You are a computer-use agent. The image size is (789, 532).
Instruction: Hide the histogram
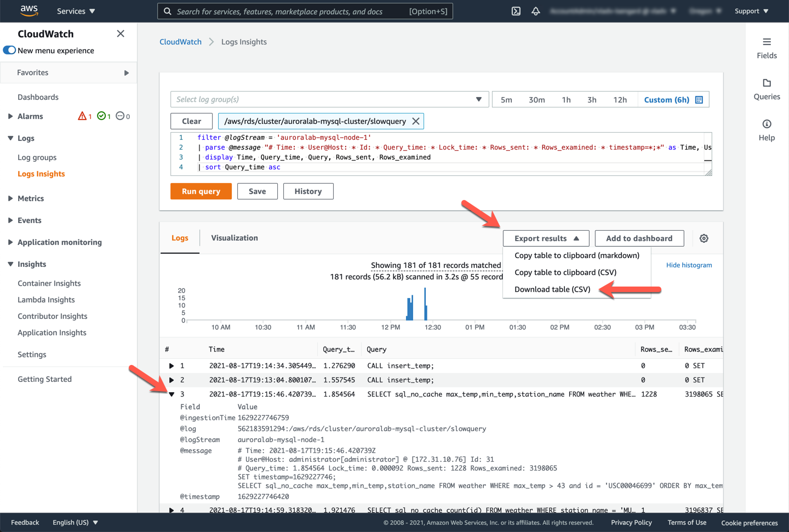(689, 265)
